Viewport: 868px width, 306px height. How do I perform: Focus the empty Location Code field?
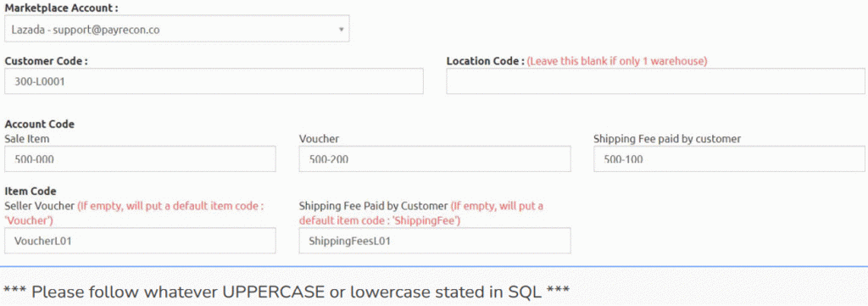point(655,81)
